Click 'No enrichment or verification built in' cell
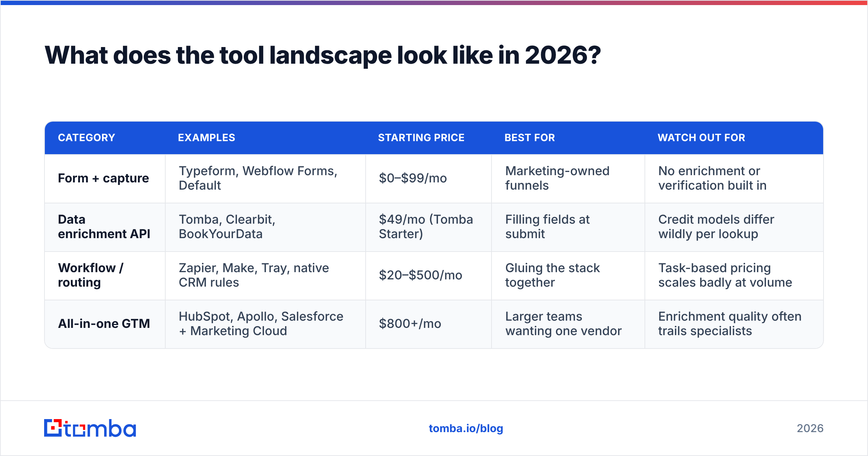The width and height of the screenshot is (868, 456). click(x=734, y=178)
